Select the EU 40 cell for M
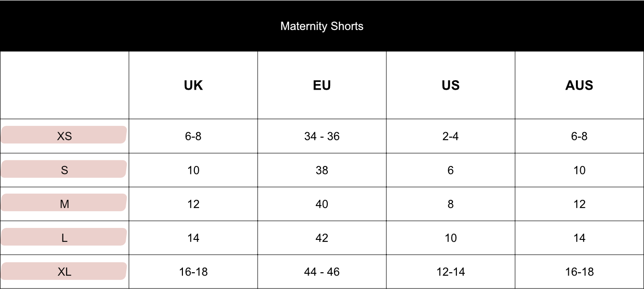Viewport: 644px width, 289px height. (x=322, y=204)
